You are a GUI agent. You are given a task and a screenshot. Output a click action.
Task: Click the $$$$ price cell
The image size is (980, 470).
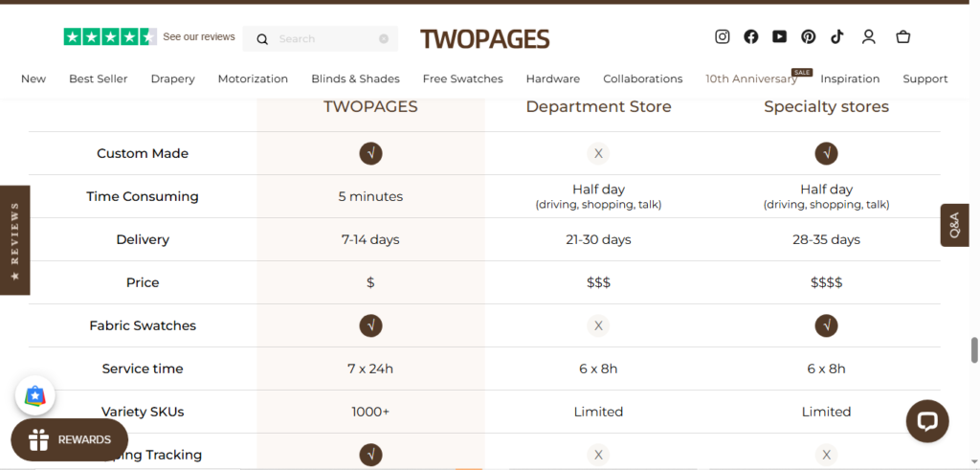tap(826, 282)
